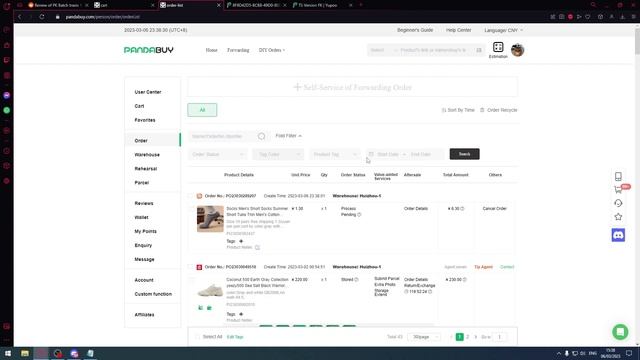
Task: Open the 30/page size dropdown
Action: (x=424, y=337)
